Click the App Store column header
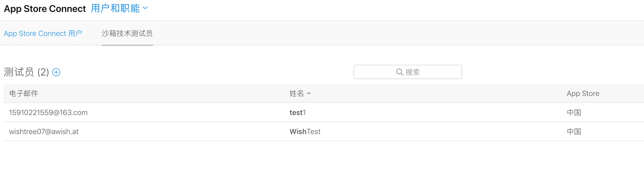644x184 pixels. 583,93
